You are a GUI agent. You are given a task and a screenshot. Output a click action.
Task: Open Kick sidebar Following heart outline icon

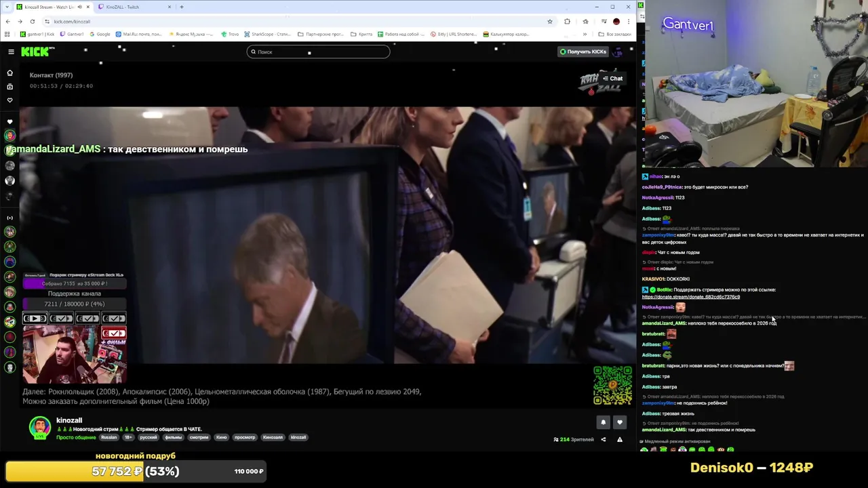coord(9,100)
